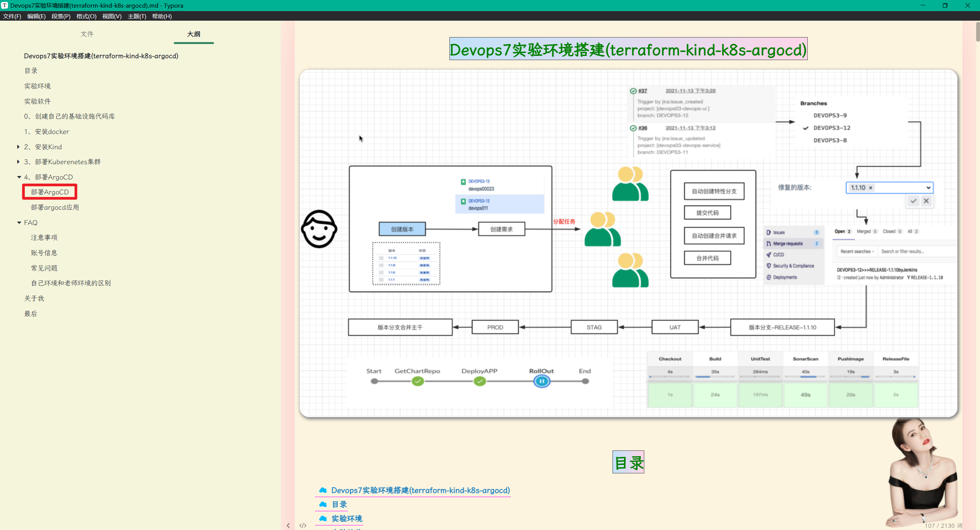Open the 格式(O) menu
Image resolution: width=980 pixels, height=530 pixels.
pos(86,16)
